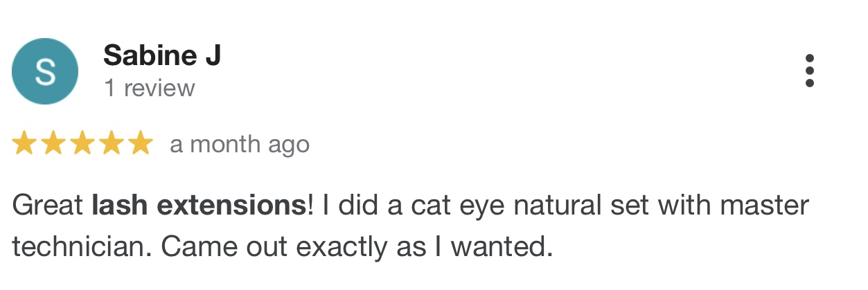This screenshot has height=290, width=868.
Task: Click the fourth rating star
Action: (x=112, y=144)
